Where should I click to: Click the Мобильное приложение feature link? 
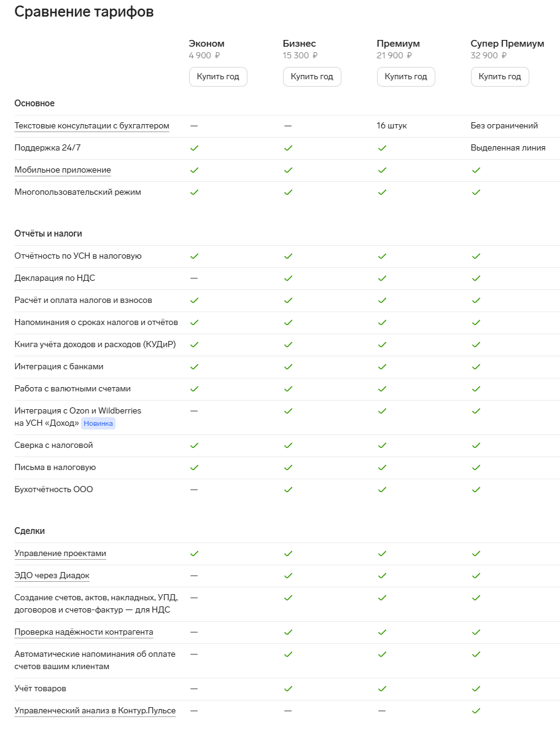pyautogui.click(x=63, y=170)
